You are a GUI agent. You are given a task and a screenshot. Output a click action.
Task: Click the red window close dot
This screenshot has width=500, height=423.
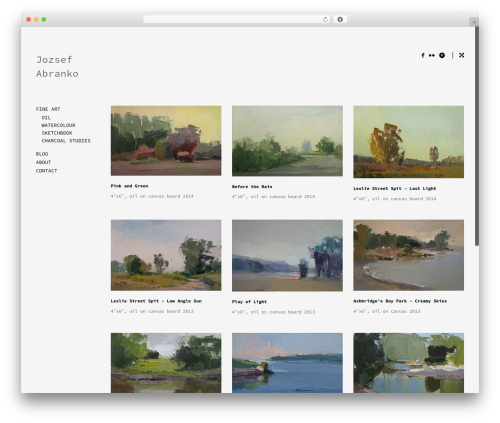(x=29, y=19)
